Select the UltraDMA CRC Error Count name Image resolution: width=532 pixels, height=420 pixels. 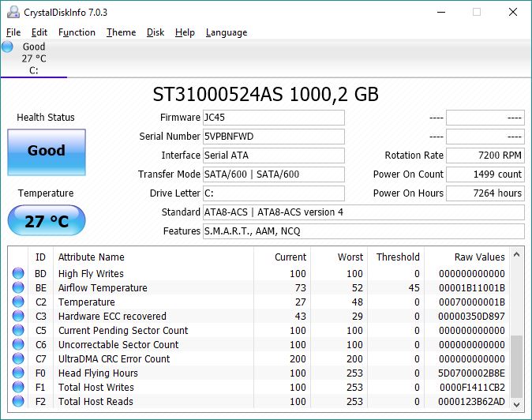[114, 359]
